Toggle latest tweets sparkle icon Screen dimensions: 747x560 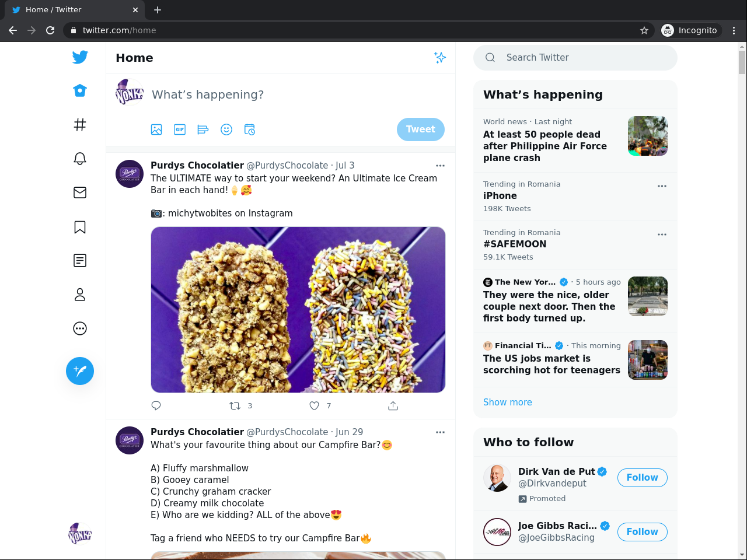[440, 57]
